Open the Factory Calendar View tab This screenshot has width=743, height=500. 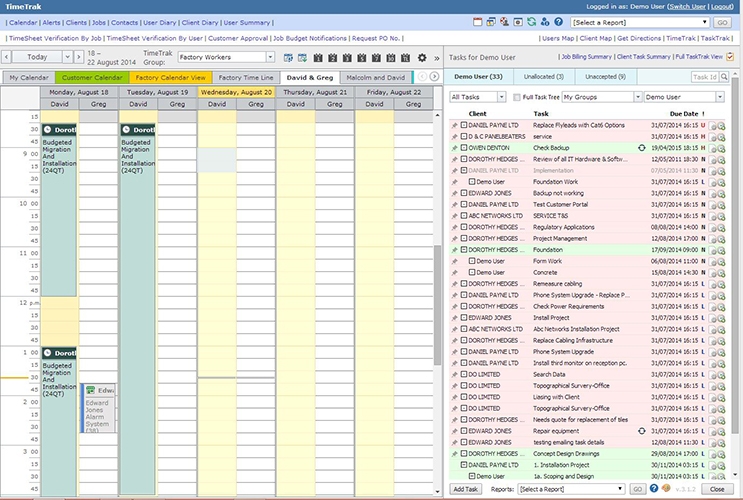(171, 77)
